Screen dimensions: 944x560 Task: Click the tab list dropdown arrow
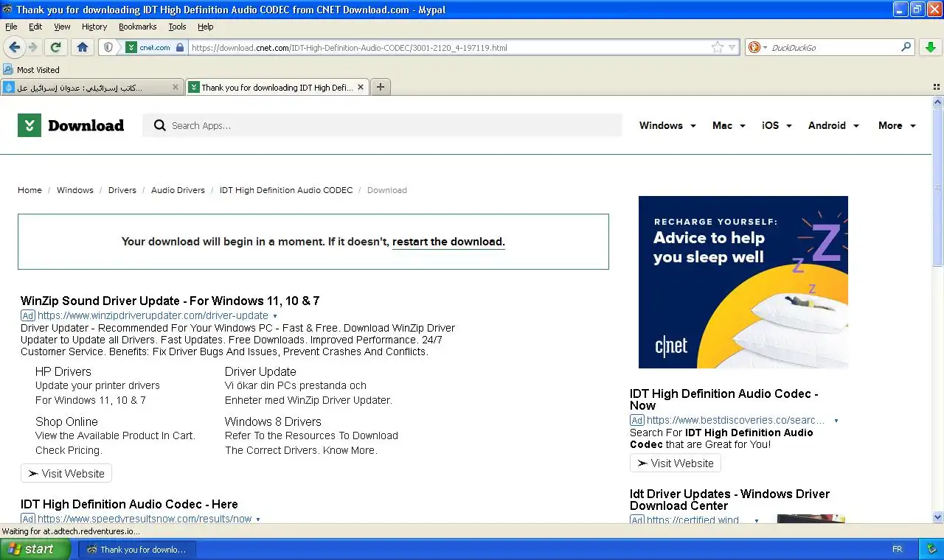click(x=937, y=87)
